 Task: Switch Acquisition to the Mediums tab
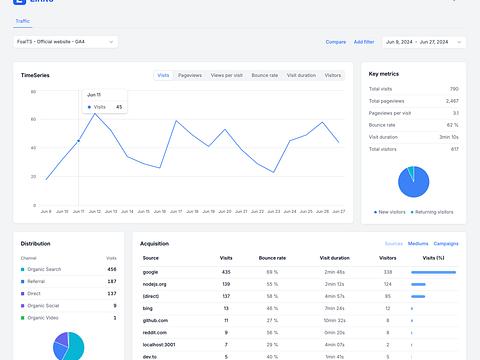coord(418,244)
